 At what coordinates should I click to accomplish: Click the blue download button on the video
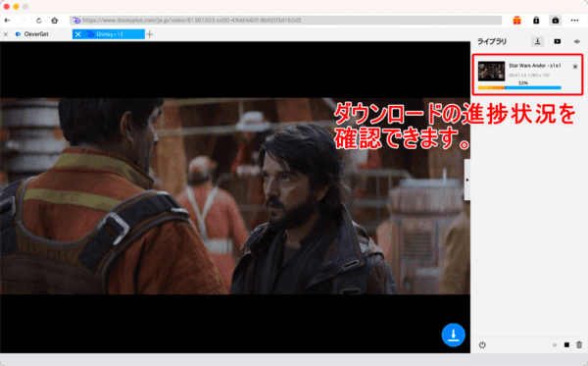[x=453, y=335]
